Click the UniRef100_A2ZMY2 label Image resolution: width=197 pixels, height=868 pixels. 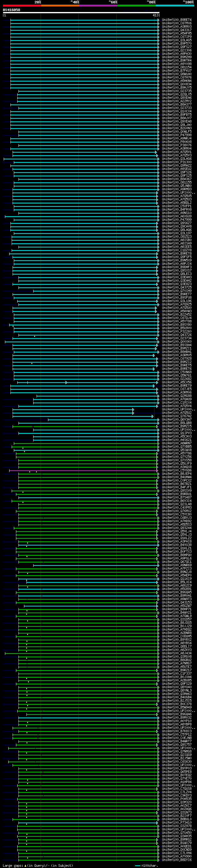tap(176, 101)
